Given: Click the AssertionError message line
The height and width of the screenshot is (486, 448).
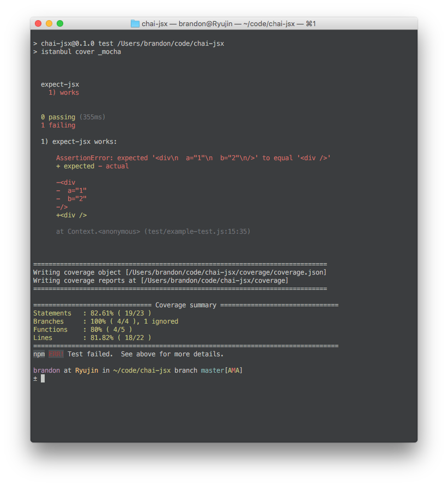Looking at the screenshot, I should (193, 158).
